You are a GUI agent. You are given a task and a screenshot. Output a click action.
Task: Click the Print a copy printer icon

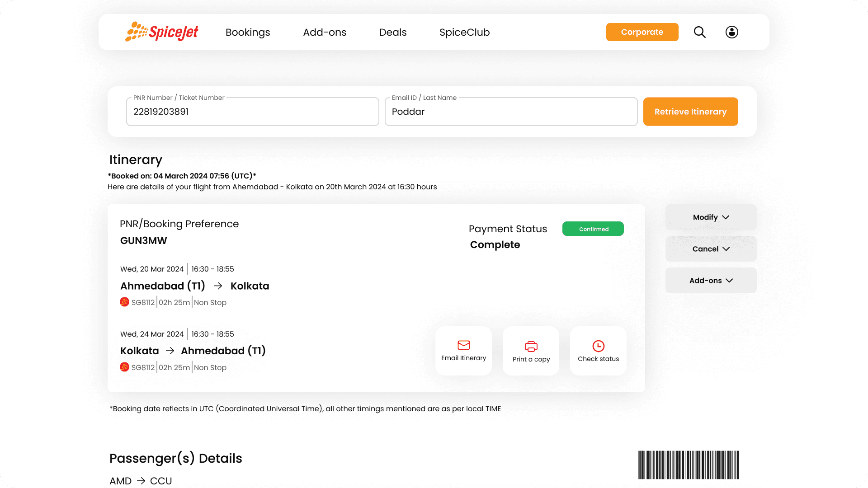(x=531, y=347)
